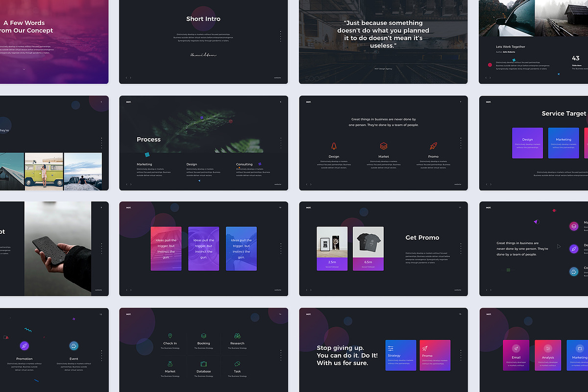
Task: Open the pink Promo card beside Strategy
Action: pos(435,355)
